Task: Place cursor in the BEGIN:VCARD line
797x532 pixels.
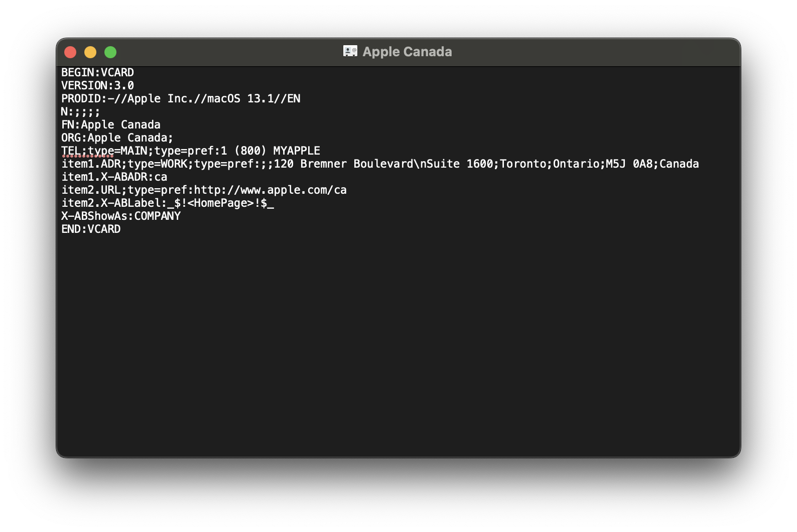Action: click(x=97, y=73)
